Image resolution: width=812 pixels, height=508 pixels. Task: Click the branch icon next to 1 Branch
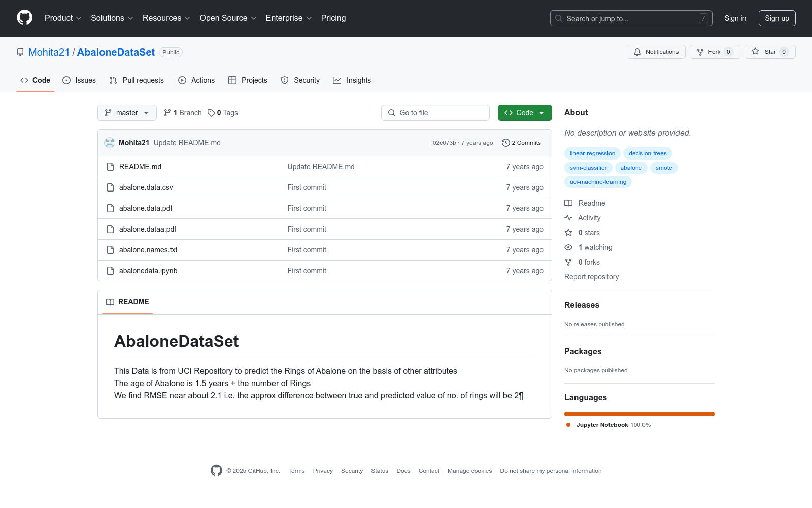167,113
